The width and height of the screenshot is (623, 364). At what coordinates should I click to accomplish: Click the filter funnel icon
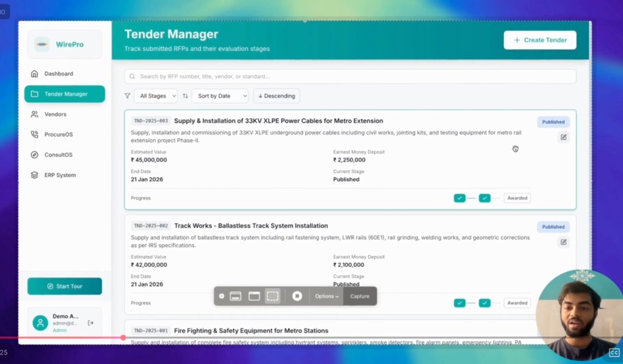[x=128, y=96]
